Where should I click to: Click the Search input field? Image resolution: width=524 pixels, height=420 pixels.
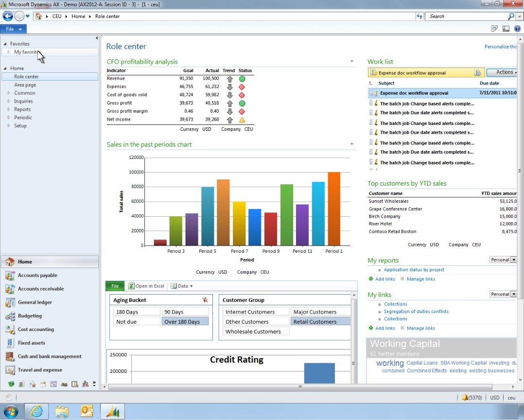(467, 16)
